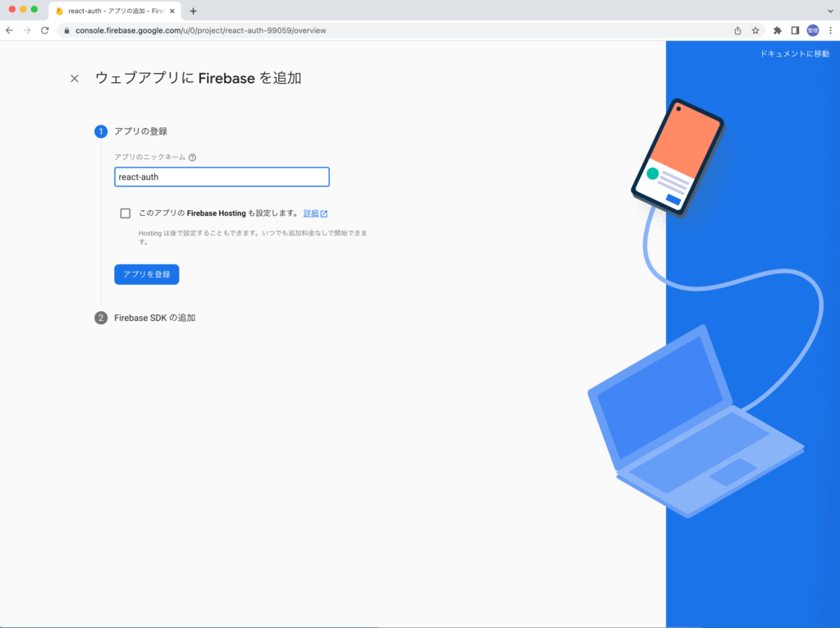Reload the Firebase console page
The height and width of the screenshot is (628, 840).
pyautogui.click(x=45, y=30)
